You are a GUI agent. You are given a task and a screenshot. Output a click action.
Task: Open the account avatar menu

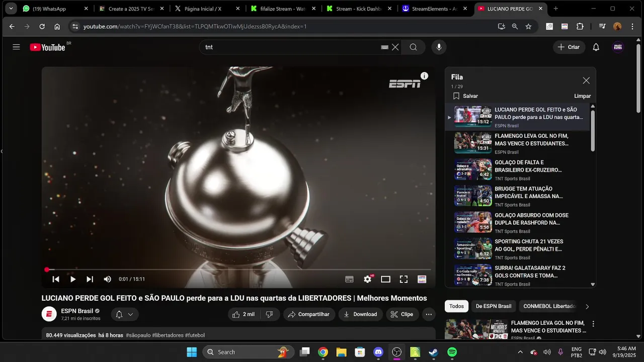click(x=618, y=47)
